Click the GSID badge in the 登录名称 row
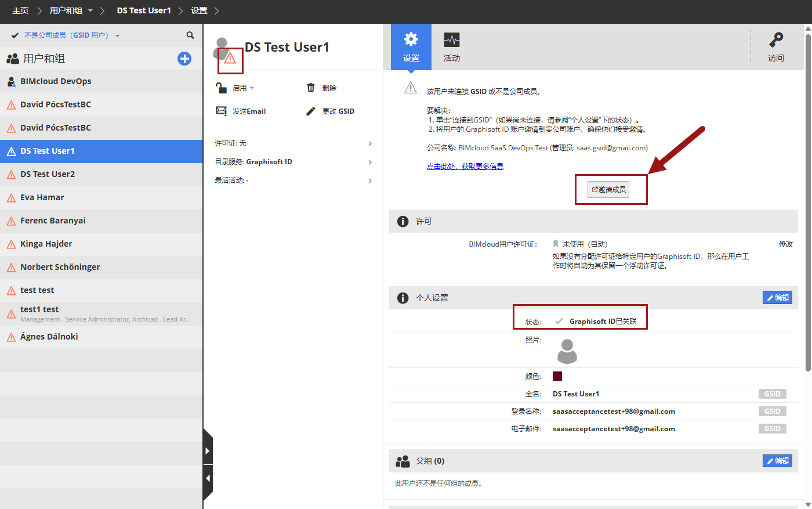 click(773, 411)
